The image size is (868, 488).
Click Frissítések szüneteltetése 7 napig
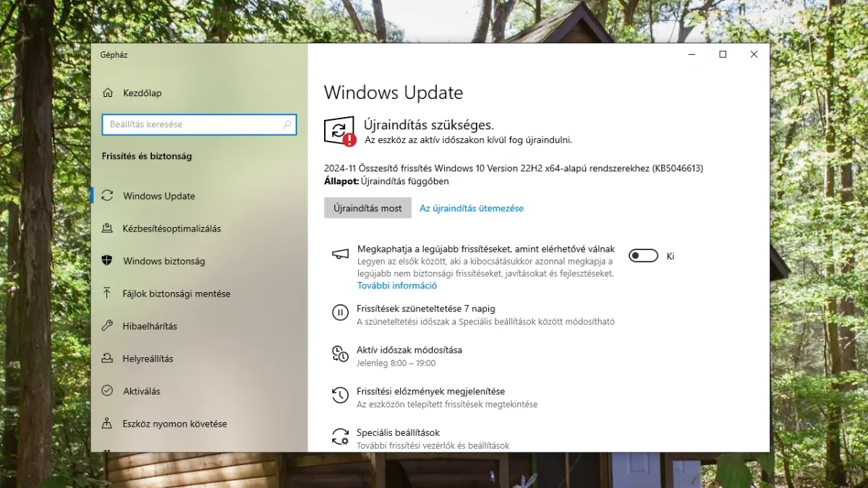click(x=426, y=308)
